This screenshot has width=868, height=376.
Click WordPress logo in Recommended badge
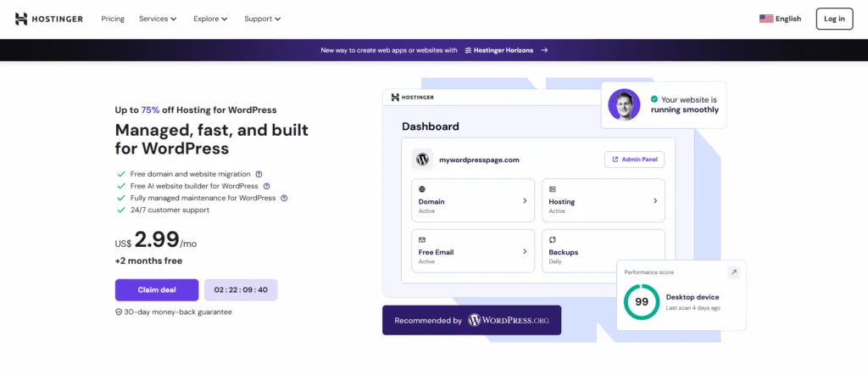coord(475,320)
